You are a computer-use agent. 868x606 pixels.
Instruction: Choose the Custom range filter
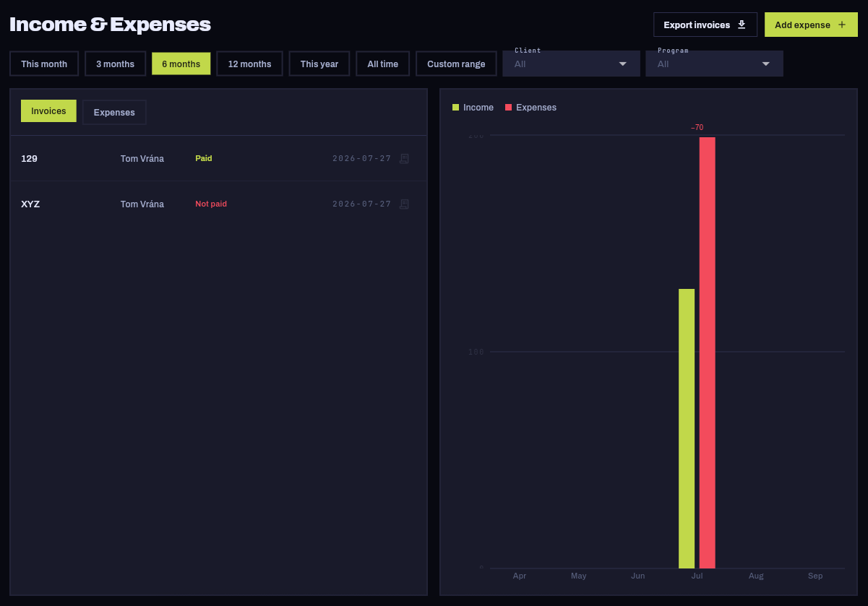pos(456,64)
